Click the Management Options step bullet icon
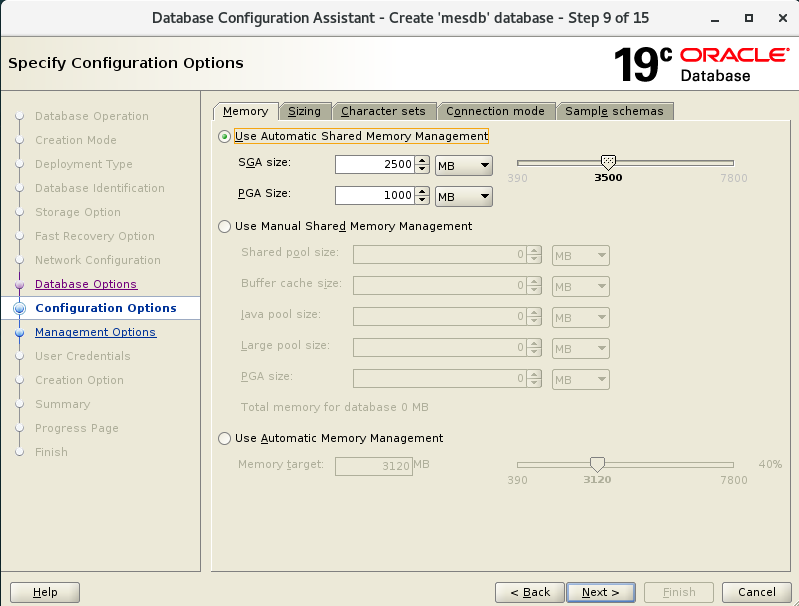The width and height of the screenshot is (799, 606). [19, 332]
